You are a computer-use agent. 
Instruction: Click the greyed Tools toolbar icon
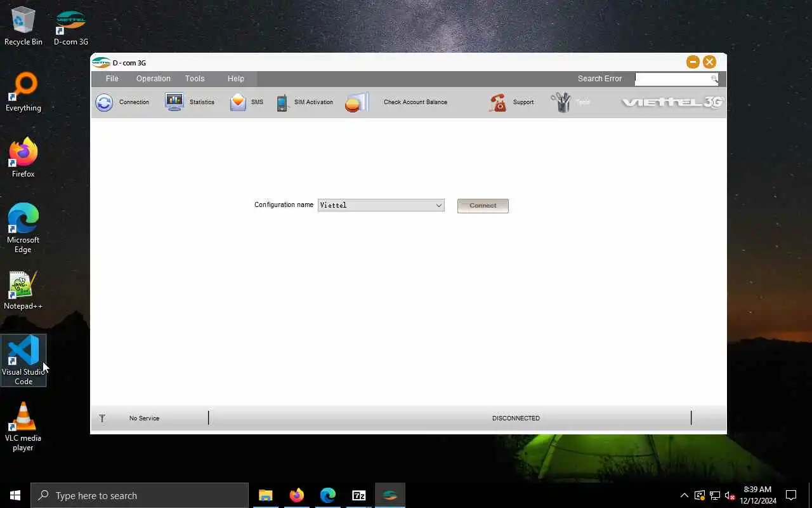pyautogui.click(x=570, y=102)
